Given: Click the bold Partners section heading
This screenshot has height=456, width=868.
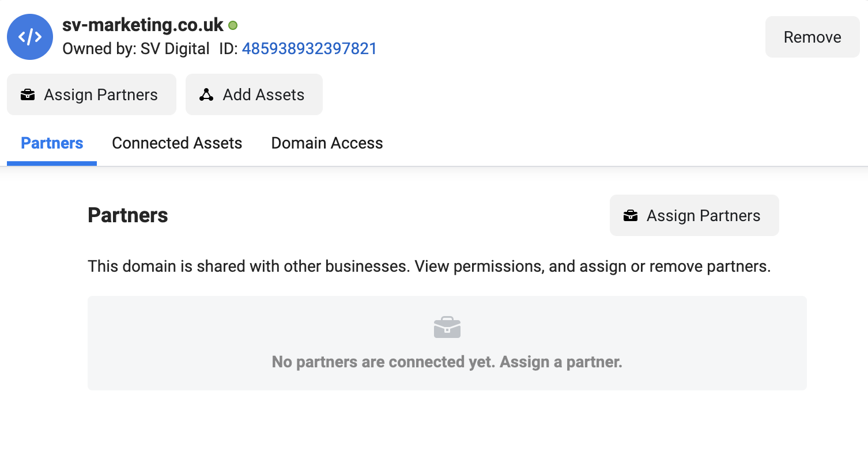Looking at the screenshot, I should [128, 215].
